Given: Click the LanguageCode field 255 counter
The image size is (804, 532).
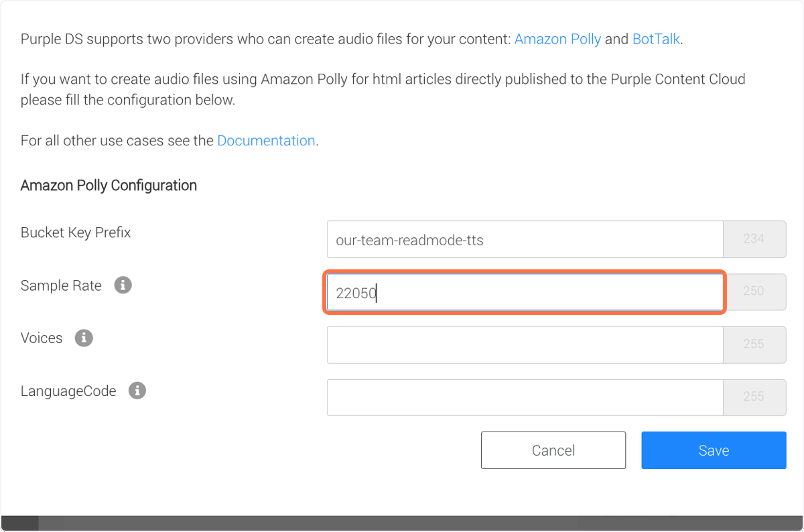Looking at the screenshot, I should click(754, 397).
